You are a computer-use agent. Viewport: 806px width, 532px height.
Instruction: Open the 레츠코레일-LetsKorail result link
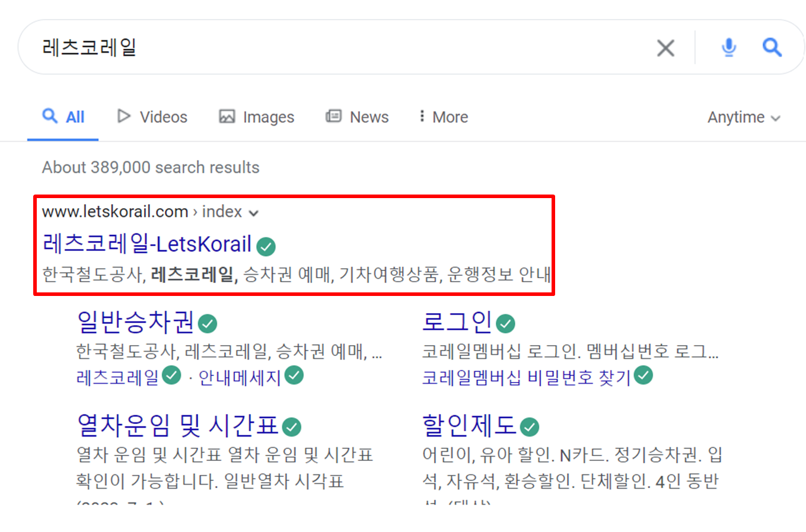click(x=144, y=245)
